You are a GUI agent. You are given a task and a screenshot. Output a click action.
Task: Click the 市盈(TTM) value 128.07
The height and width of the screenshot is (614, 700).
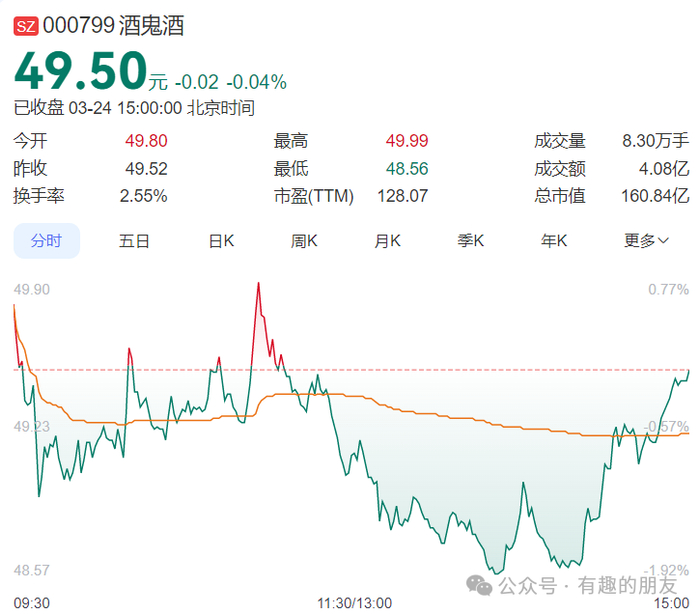point(403,196)
